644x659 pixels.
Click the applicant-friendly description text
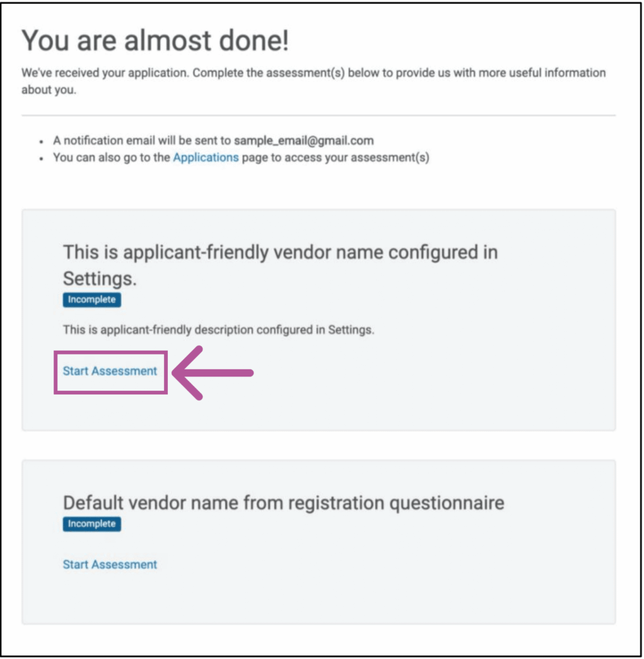tap(218, 330)
